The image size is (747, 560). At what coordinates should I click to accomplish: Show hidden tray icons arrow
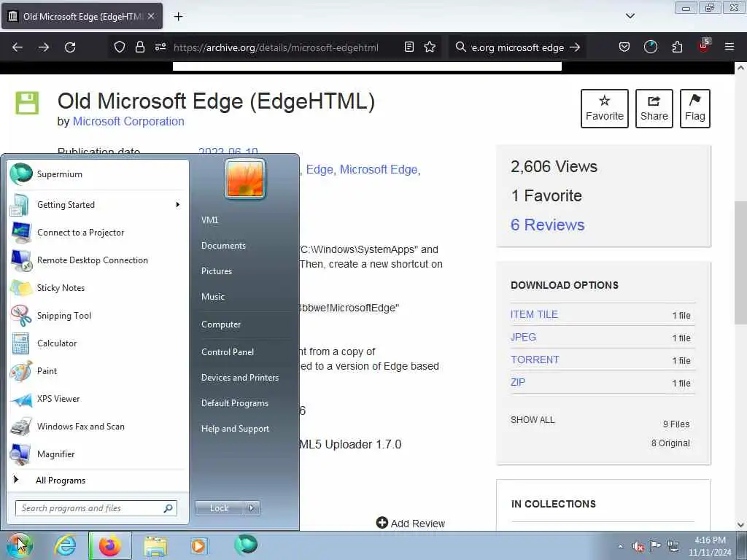(620, 546)
